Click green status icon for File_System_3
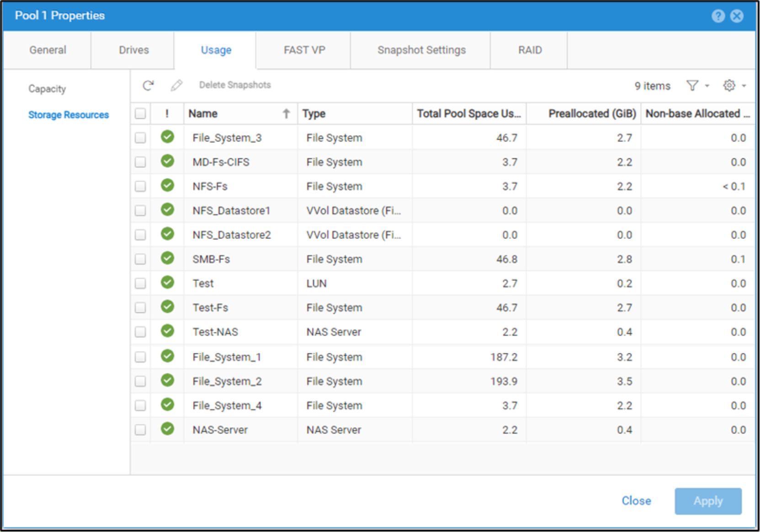Screen dimensions: 760x532 tap(168, 137)
